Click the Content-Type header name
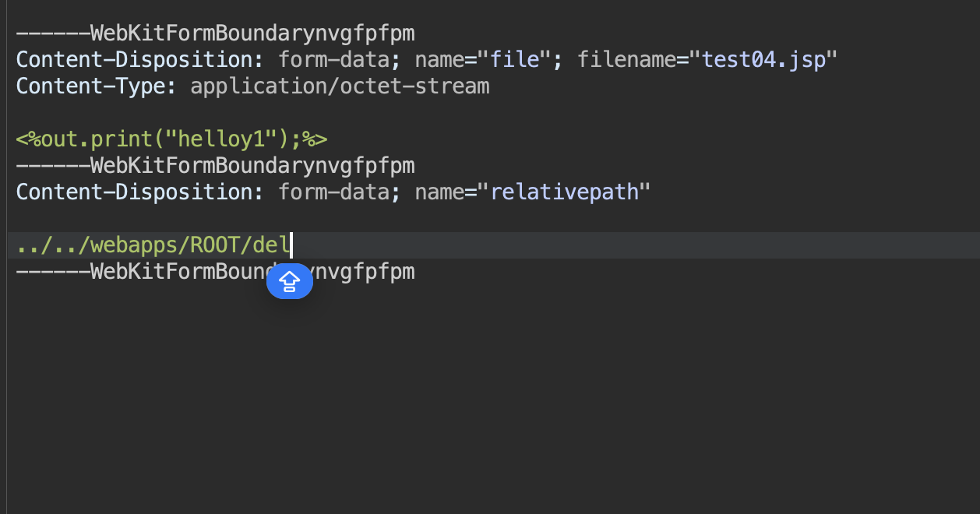Image resolution: width=980 pixels, height=514 pixels. 96,86
